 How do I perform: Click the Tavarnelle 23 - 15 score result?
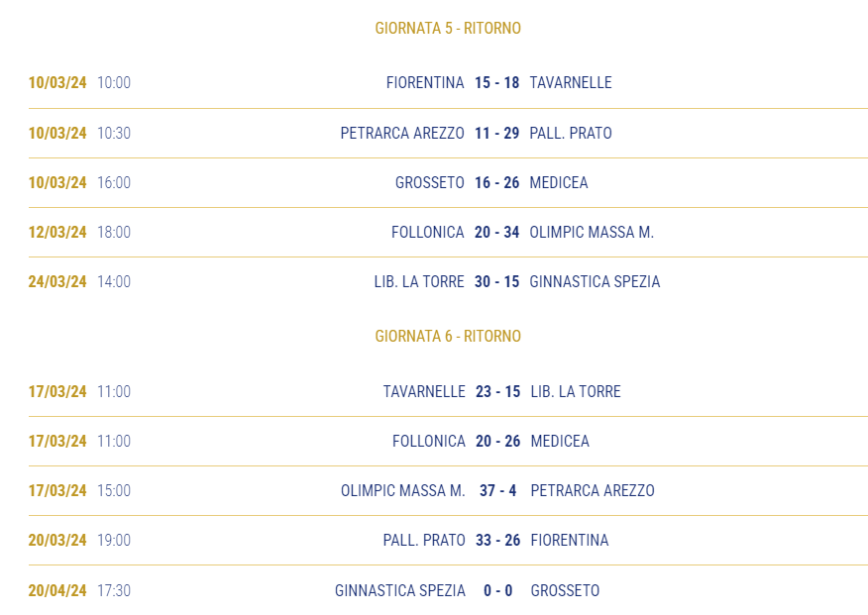[497, 392]
